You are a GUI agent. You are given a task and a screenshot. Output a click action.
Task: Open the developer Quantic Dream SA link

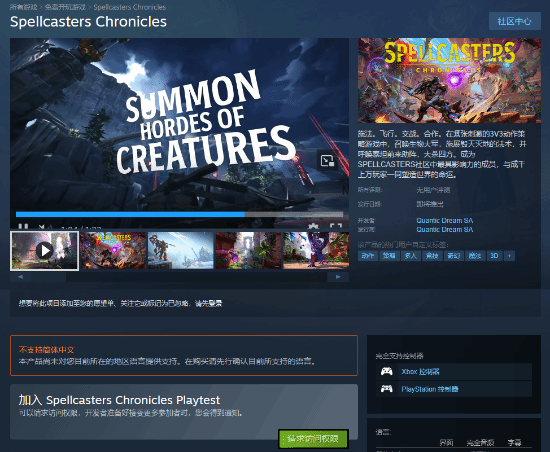444,221
